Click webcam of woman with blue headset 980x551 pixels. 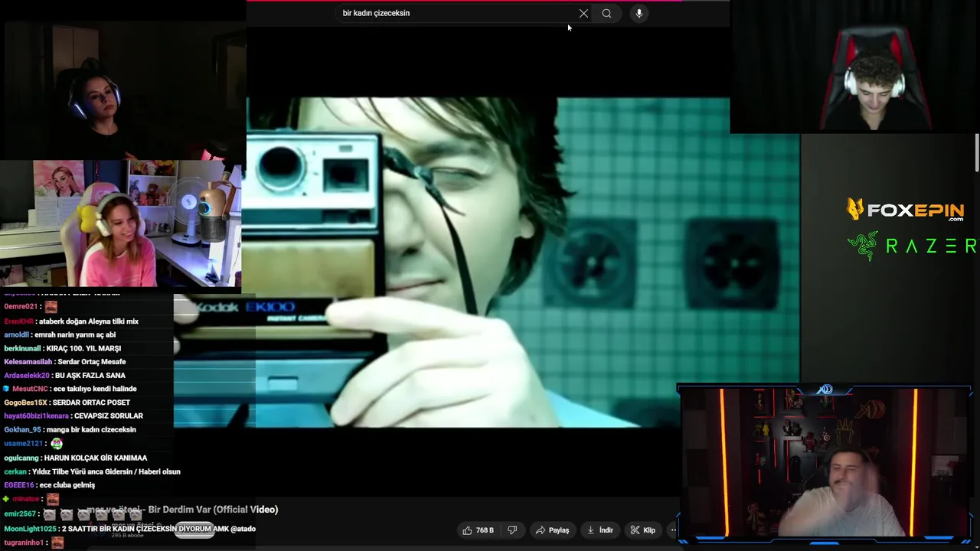122,90
